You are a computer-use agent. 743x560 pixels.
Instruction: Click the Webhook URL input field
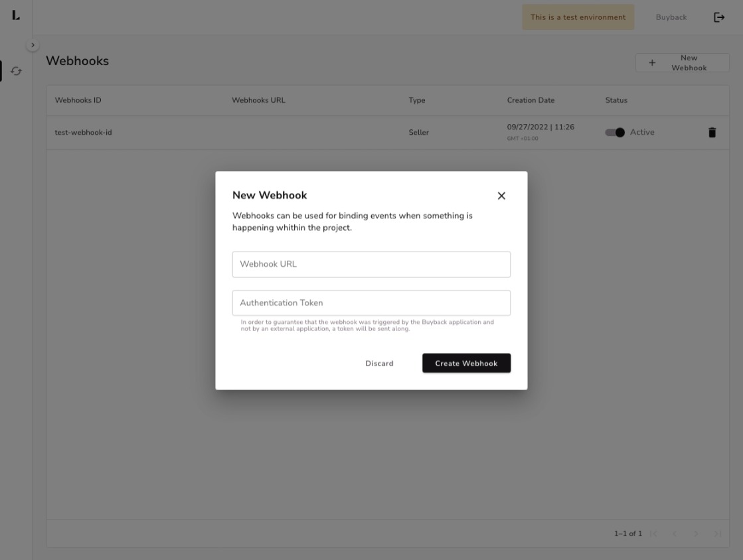tap(371, 264)
